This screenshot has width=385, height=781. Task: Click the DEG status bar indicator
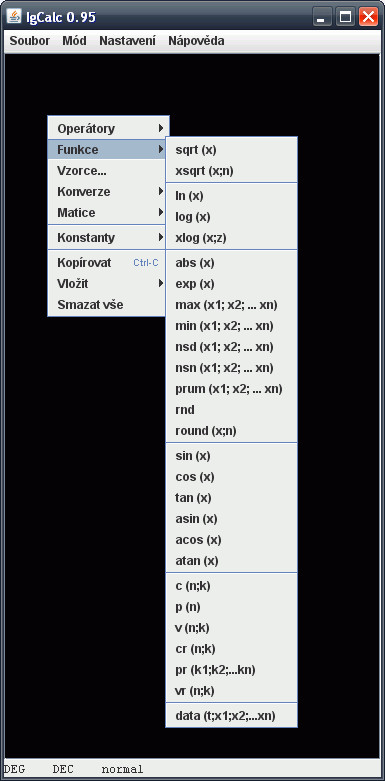tap(14, 769)
